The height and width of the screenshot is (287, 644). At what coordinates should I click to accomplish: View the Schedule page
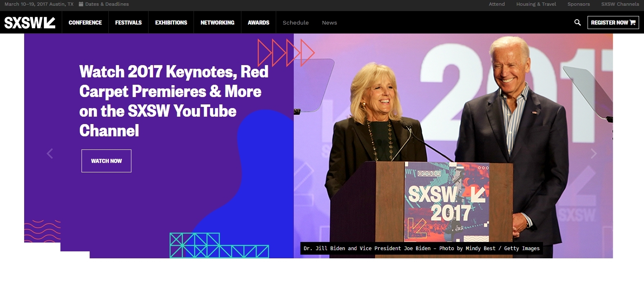tap(296, 23)
